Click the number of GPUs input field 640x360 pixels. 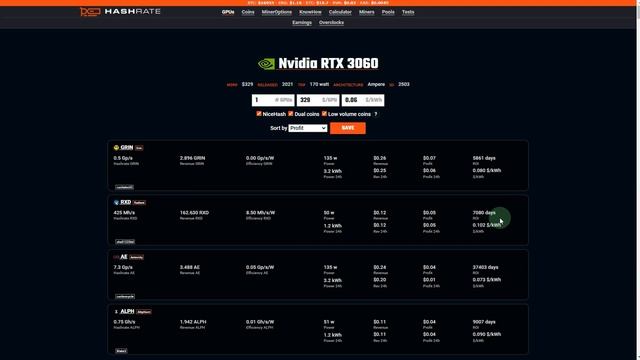(273, 100)
